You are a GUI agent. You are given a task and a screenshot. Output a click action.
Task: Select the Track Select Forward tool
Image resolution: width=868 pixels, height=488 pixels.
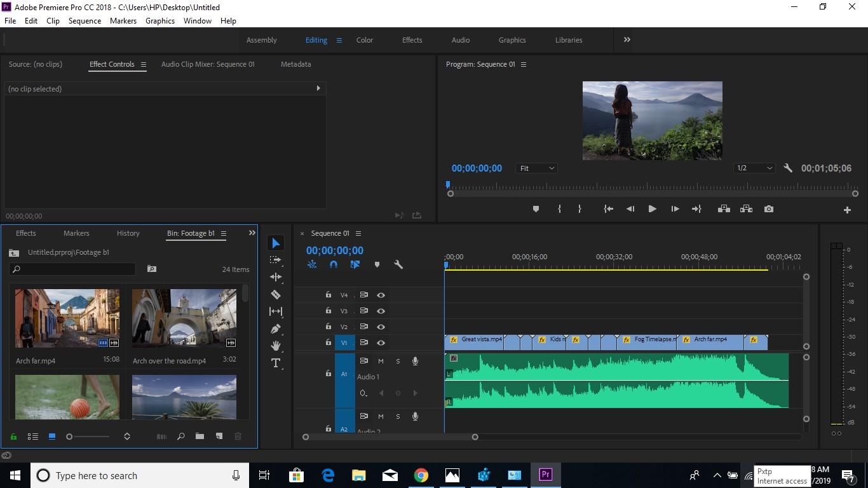[276, 260]
